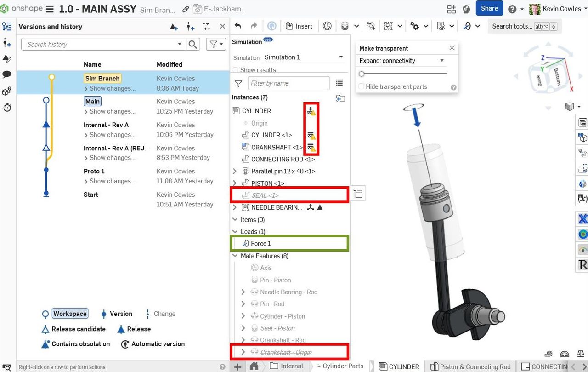
Task: Collapse the Mate Features section
Action: tap(235, 256)
